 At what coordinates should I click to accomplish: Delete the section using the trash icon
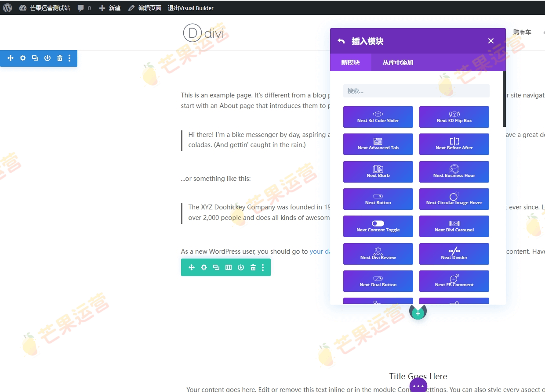[59, 58]
